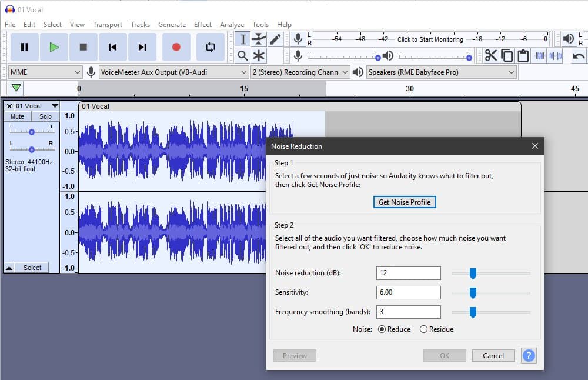
Task: Toggle the loop playback button
Action: point(211,47)
